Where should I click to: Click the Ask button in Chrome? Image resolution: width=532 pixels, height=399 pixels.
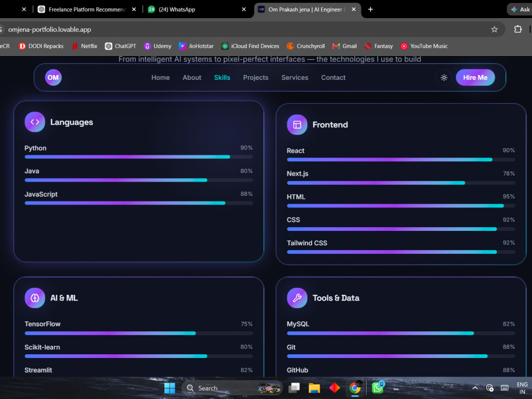[520, 10]
